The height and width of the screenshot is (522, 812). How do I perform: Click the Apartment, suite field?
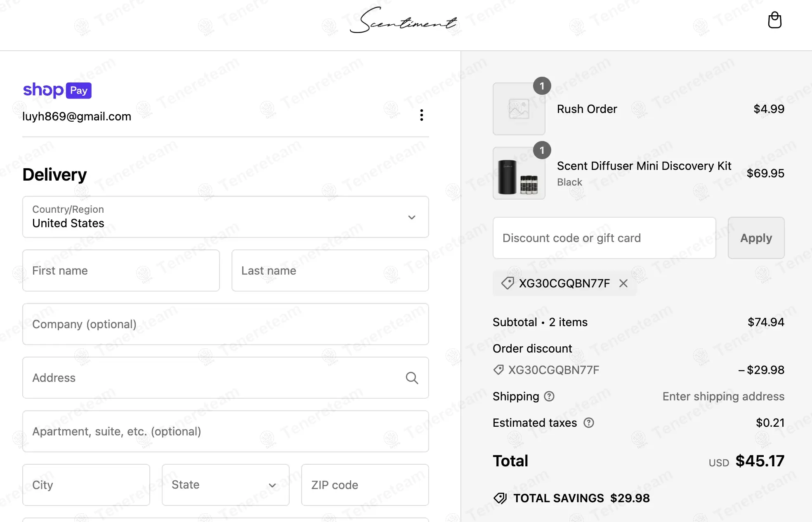[x=225, y=431]
